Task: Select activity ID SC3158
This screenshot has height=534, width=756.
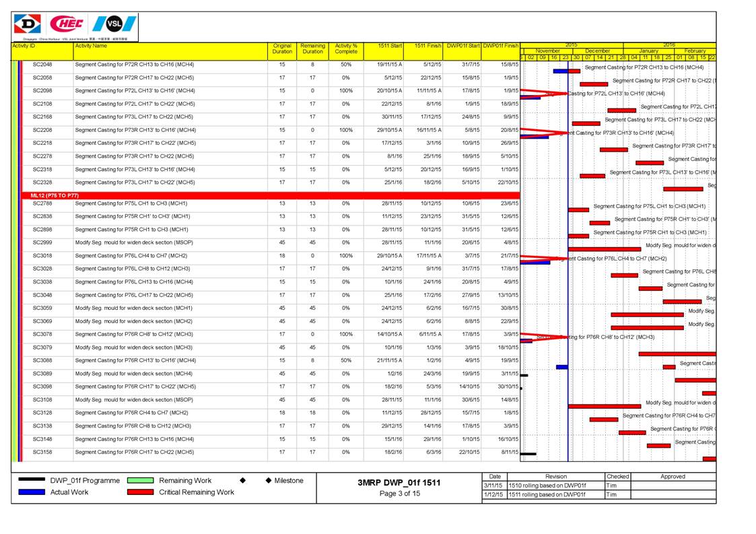Action: pyautogui.click(x=42, y=452)
